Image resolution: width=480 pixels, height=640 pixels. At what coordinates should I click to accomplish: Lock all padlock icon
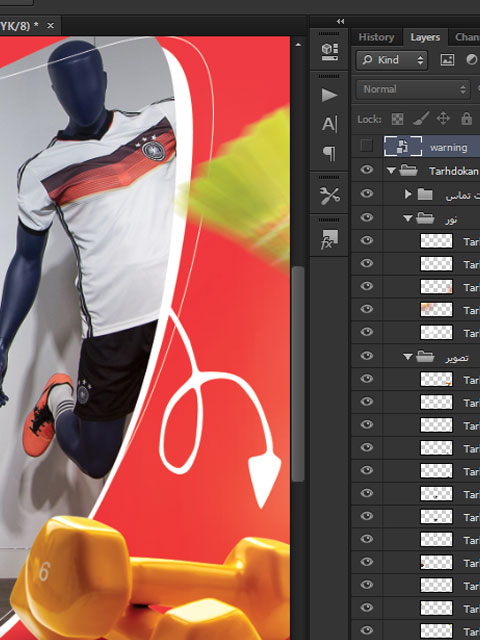pyautogui.click(x=466, y=118)
